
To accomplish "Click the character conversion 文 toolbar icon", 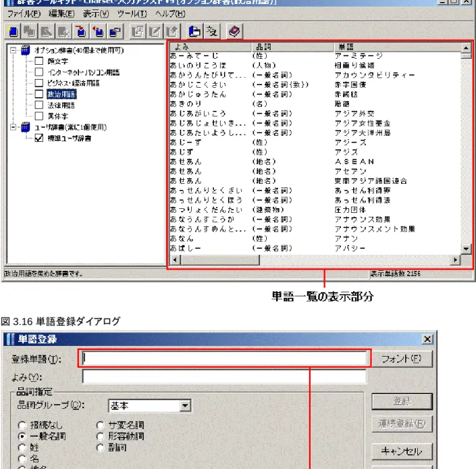I will pyautogui.click(x=211, y=31).
